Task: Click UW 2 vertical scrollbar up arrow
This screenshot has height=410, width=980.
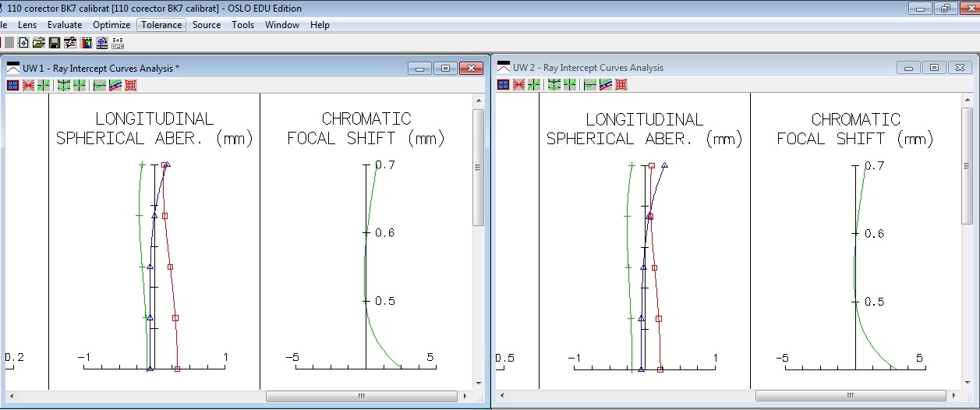Action: point(967,101)
